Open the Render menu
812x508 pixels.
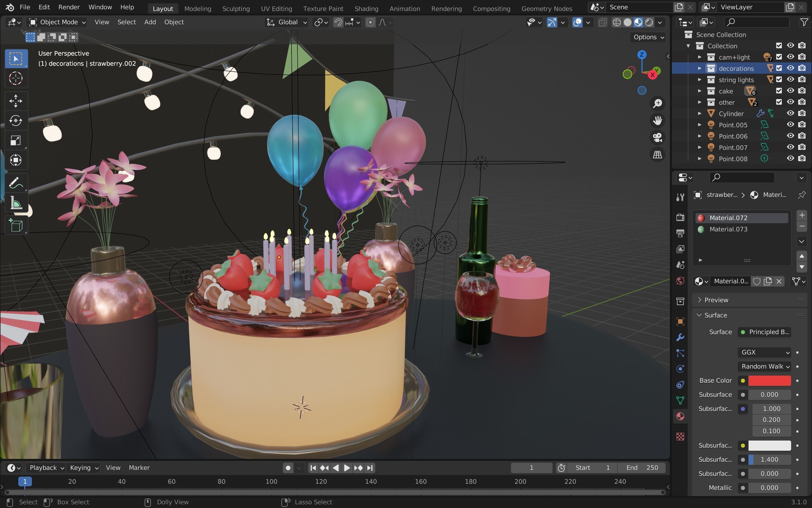coord(69,7)
